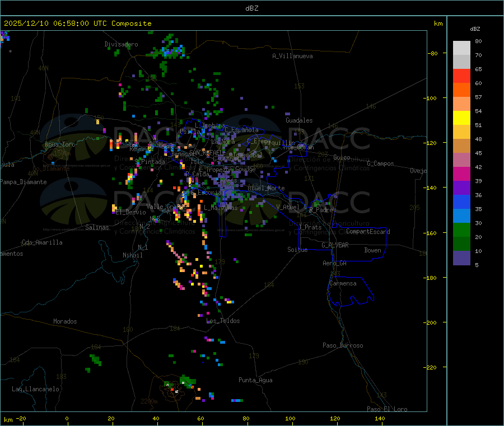This screenshot has width=504, height=426.
Task: Click the A_Villanueva map label
Action: [x=292, y=56]
